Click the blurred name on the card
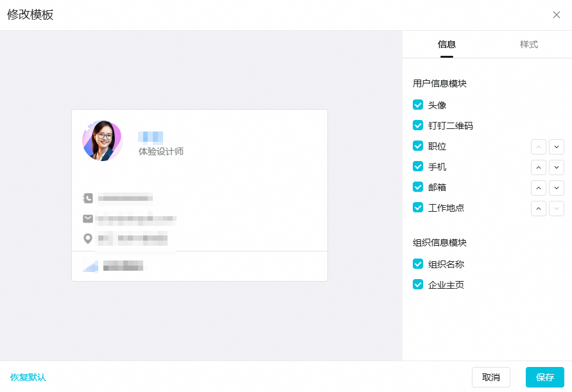Viewport: 572px width, 392px height. point(150,137)
